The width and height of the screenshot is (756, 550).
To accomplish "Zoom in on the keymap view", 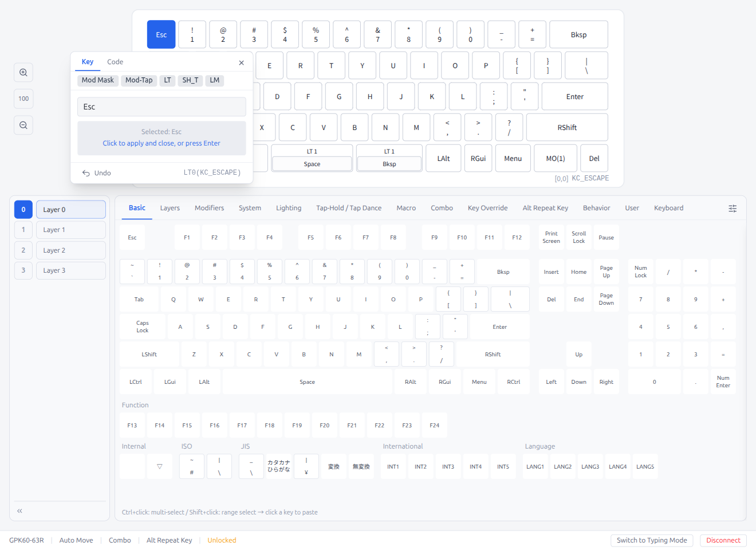I will click(23, 72).
